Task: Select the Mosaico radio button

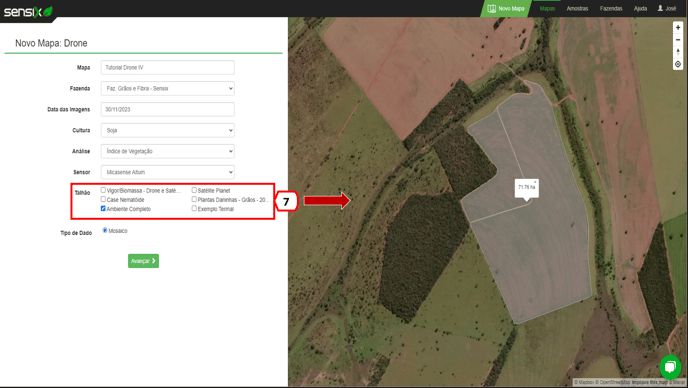Action: tap(105, 230)
